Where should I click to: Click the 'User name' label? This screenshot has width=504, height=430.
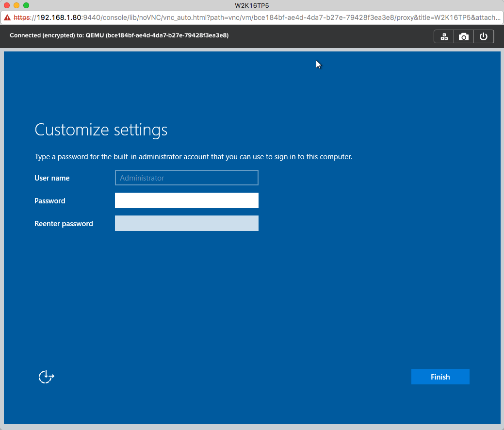coord(52,178)
